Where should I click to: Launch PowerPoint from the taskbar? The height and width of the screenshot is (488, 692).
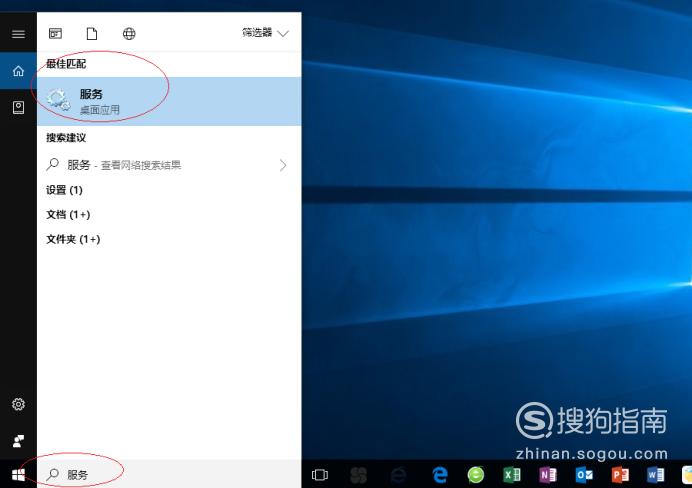pos(620,475)
